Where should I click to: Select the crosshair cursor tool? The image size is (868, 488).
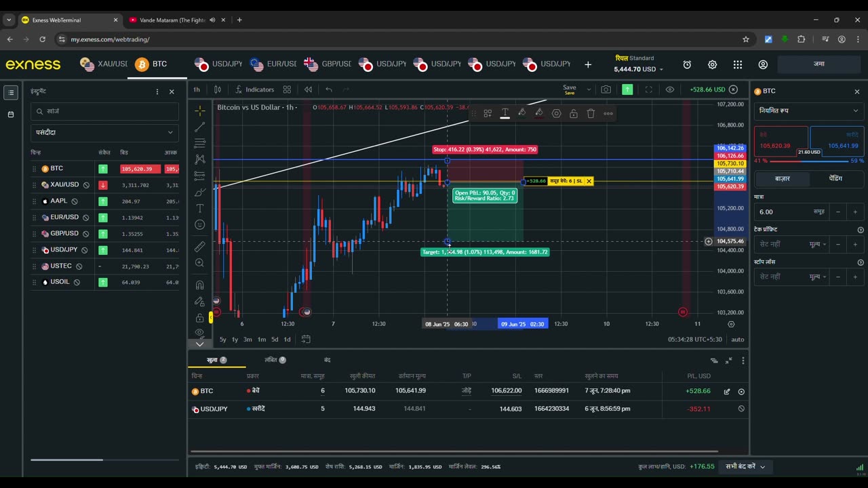pyautogui.click(x=199, y=110)
